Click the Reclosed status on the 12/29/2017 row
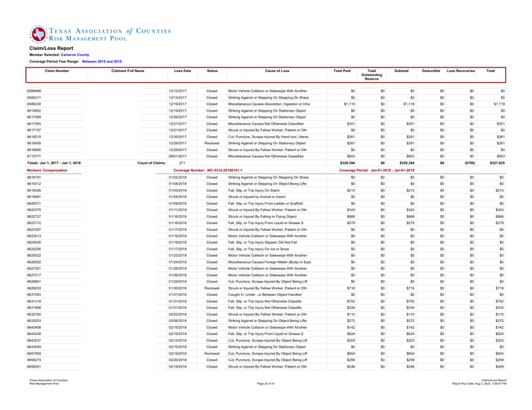The width and height of the screenshot is (532, 410). coord(212,143)
